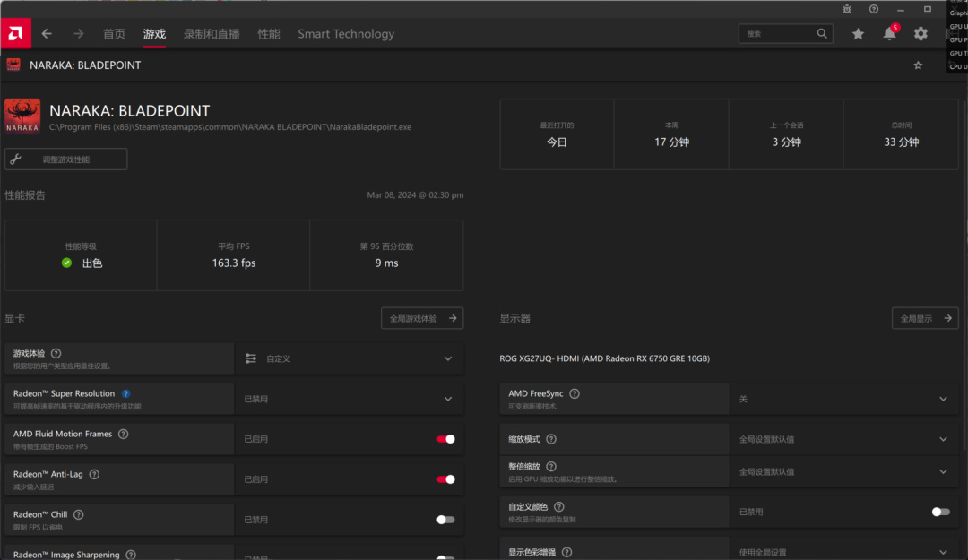Click the 17 分钟 weekly time
The width and height of the screenshot is (968, 560).
point(671,142)
